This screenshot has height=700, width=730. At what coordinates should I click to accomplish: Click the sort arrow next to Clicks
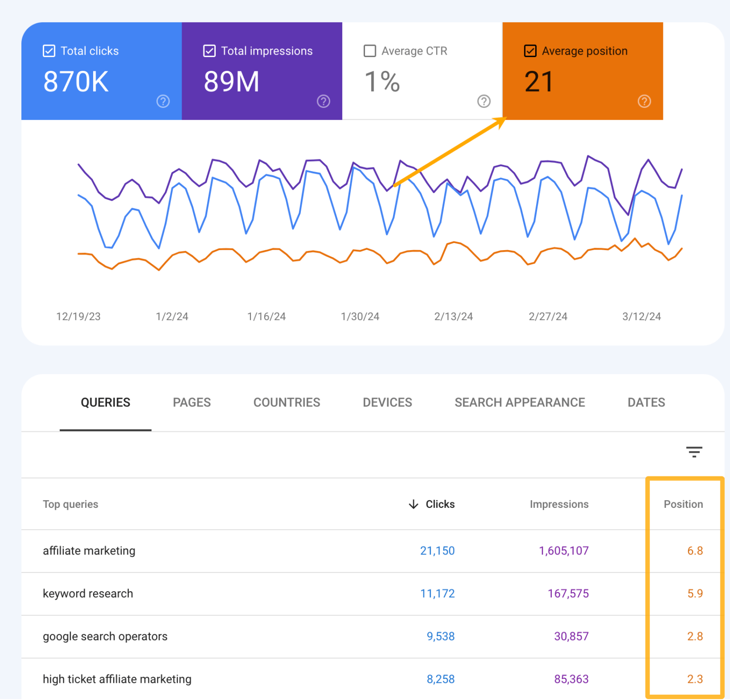pos(414,504)
